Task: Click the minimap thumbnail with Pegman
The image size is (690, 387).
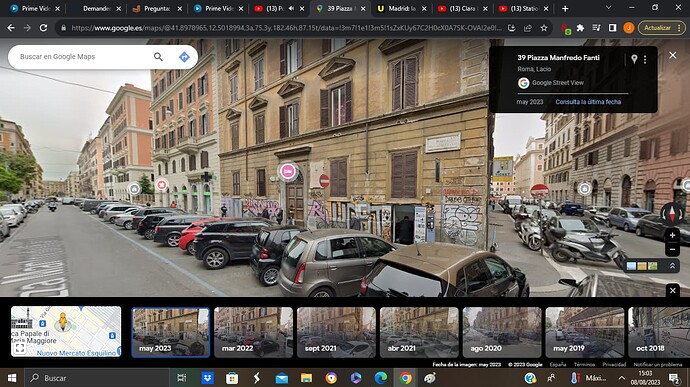Action: 66,332
